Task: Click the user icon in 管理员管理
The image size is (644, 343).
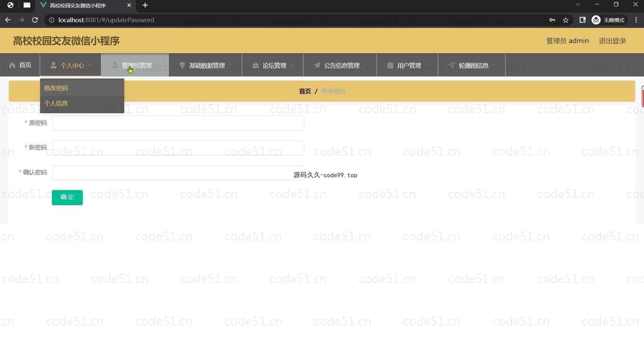Action: [x=115, y=65]
